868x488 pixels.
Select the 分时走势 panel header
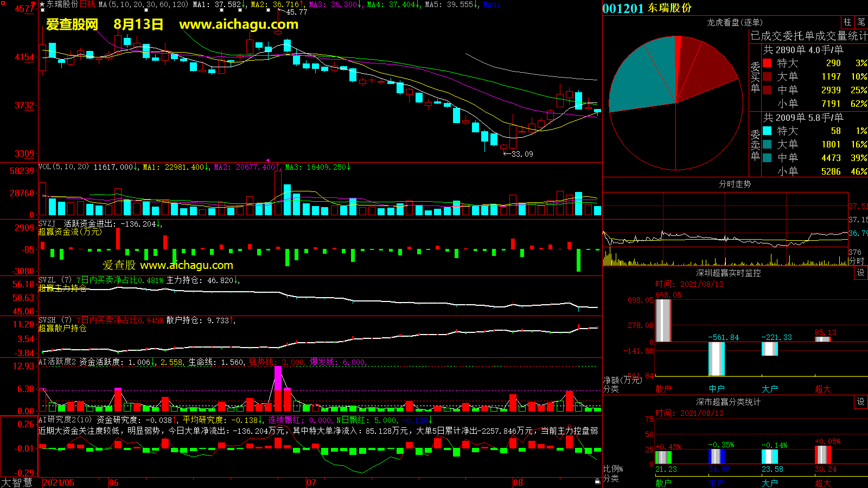point(735,184)
